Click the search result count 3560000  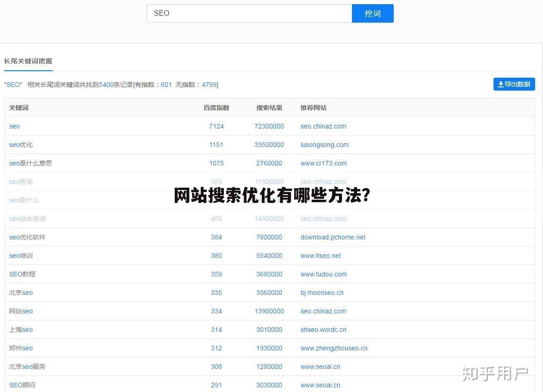pos(269,293)
